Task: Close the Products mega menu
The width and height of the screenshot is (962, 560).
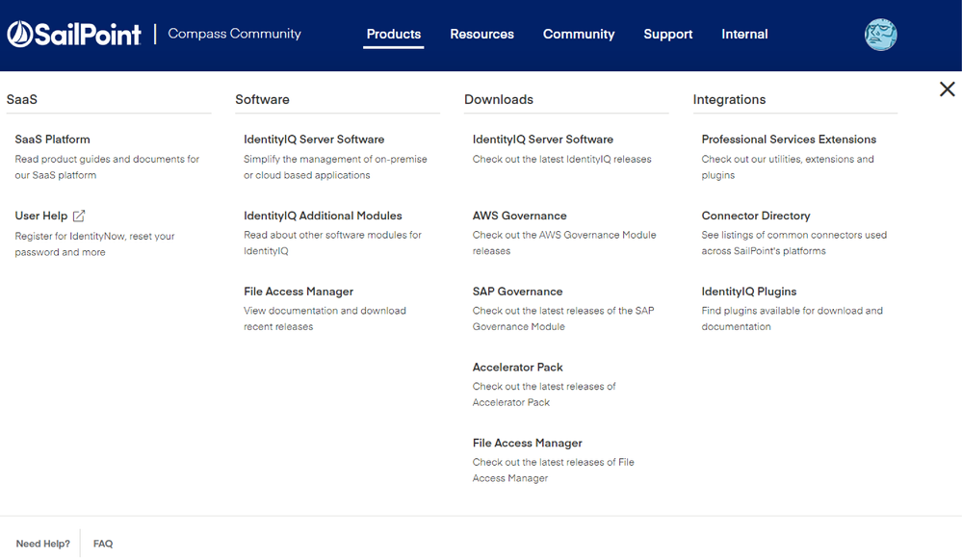Action: (947, 89)
